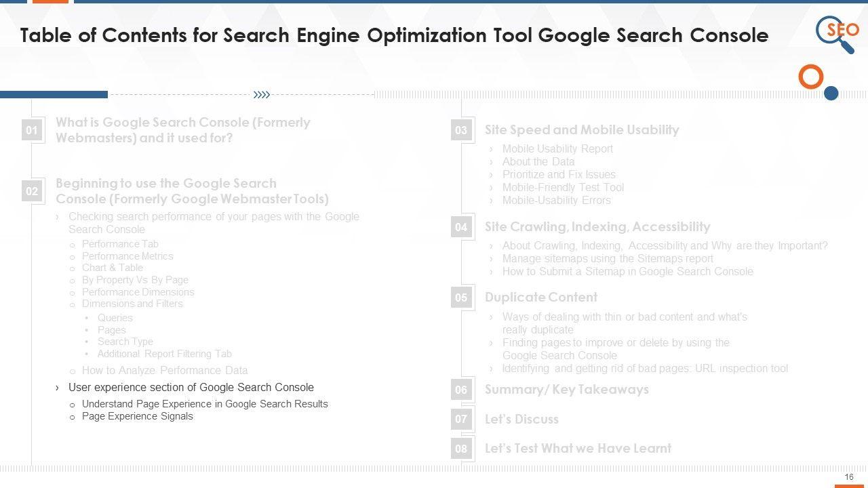Click the 01 section number box

pyautogui.click(x=32, y=130)
